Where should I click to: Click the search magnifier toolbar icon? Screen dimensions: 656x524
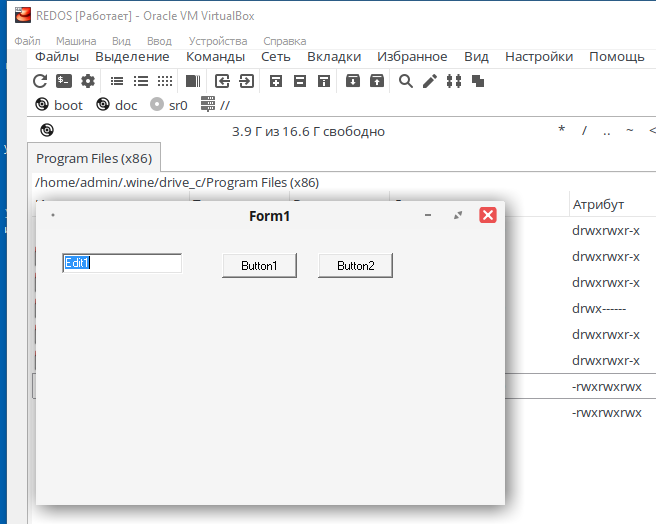coord(405,81)
